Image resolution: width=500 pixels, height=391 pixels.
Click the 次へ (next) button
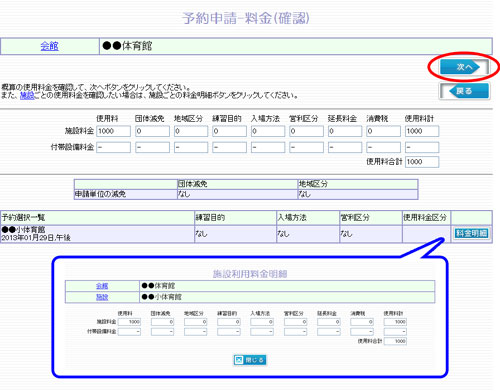[x=464, y=67]
